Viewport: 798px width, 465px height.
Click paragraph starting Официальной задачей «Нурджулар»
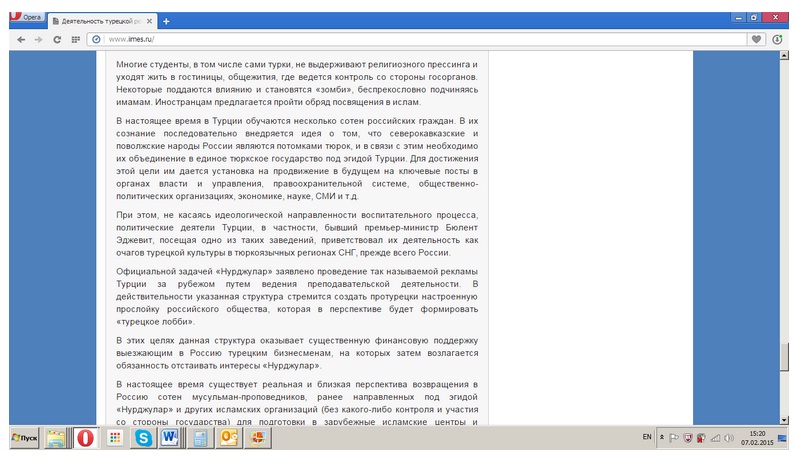[x=297, y=297]
